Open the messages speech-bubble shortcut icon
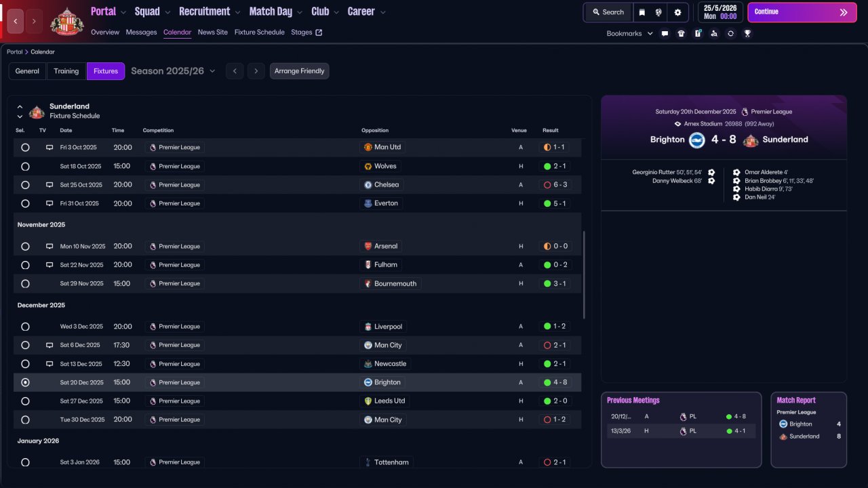868x488 pixels. click(x=665, y=33)
